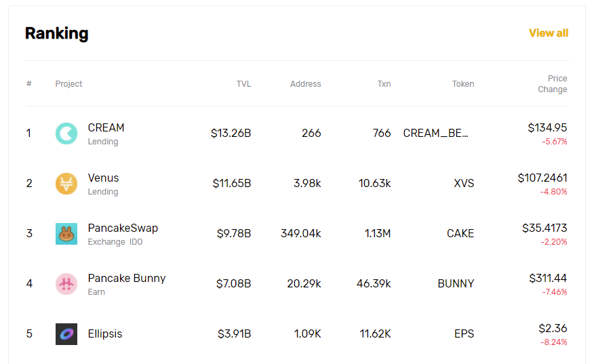
Task: Open the Venus project name
Action: [103, 178]
